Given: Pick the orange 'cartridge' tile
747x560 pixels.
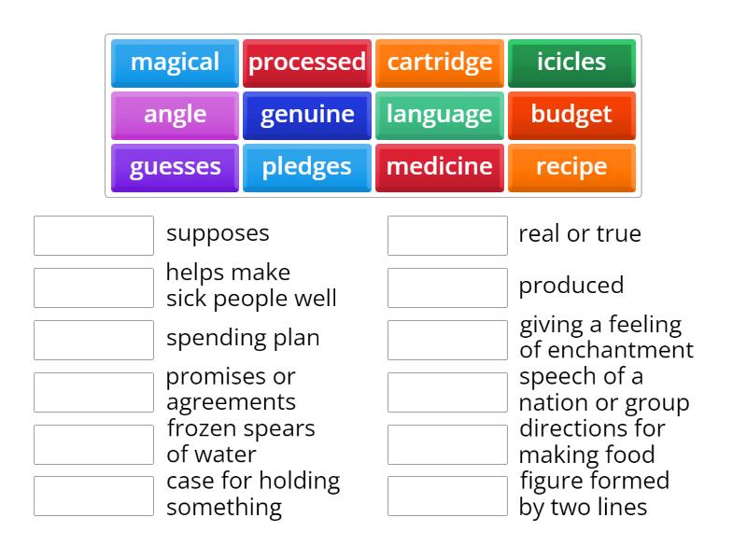Looking at the screenshot, I should [440, 63].
